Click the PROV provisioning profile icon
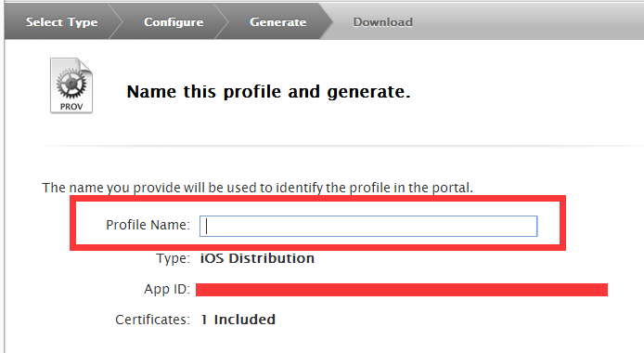 (x=71, y=85)
